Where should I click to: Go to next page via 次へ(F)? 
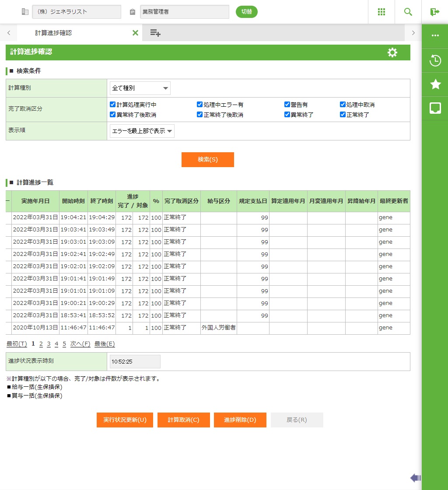[x=80, y=344]
